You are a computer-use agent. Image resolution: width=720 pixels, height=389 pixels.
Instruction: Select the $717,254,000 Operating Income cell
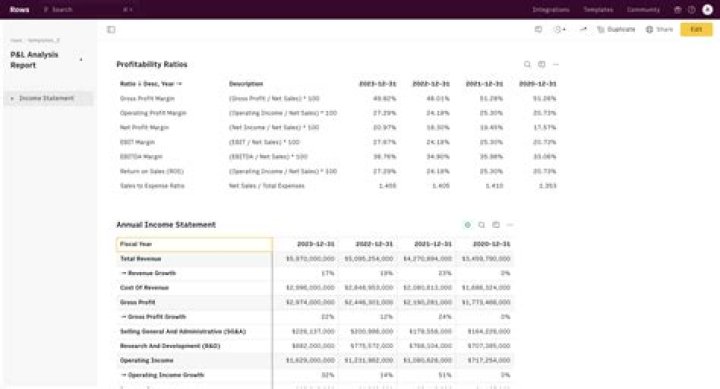[x=489, y=361]
